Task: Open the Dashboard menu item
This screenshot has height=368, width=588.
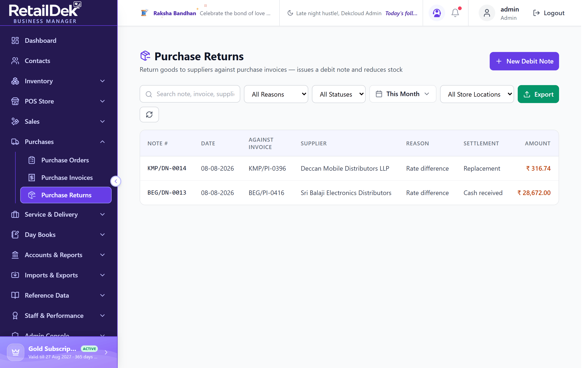Action: tap(59, 40)
